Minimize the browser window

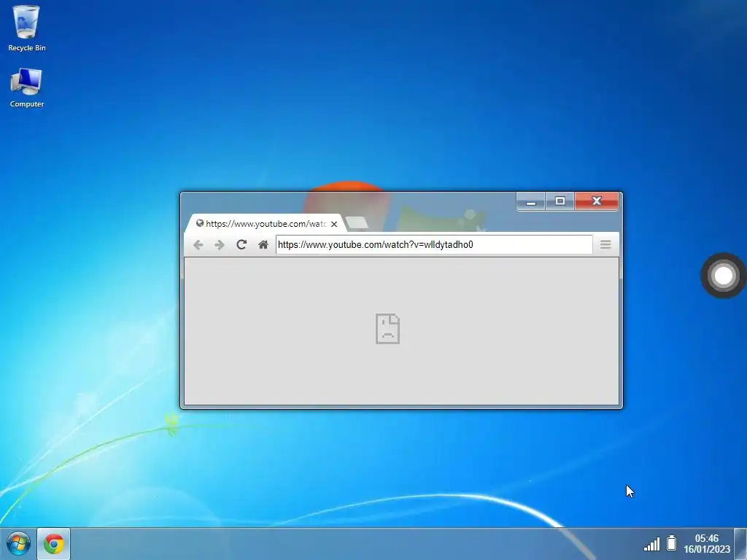pyautogui.click(x=531, y=201)
